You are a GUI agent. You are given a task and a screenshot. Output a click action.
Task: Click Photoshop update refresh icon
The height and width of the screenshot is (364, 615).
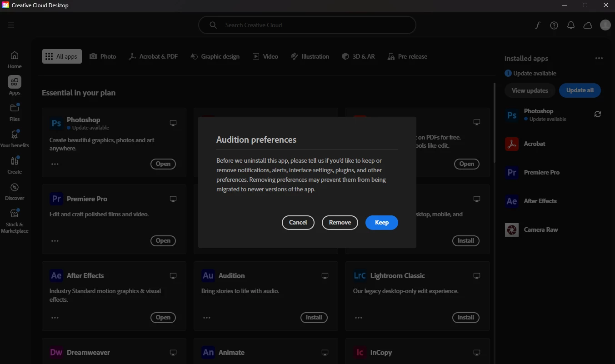click(x=598, y=115)
